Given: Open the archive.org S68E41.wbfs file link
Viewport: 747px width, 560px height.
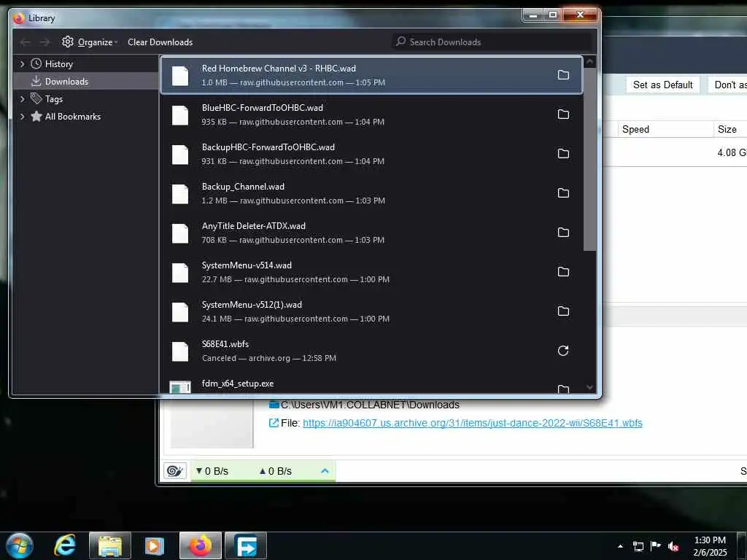Looking at the screenshot, I should (472, 423).
